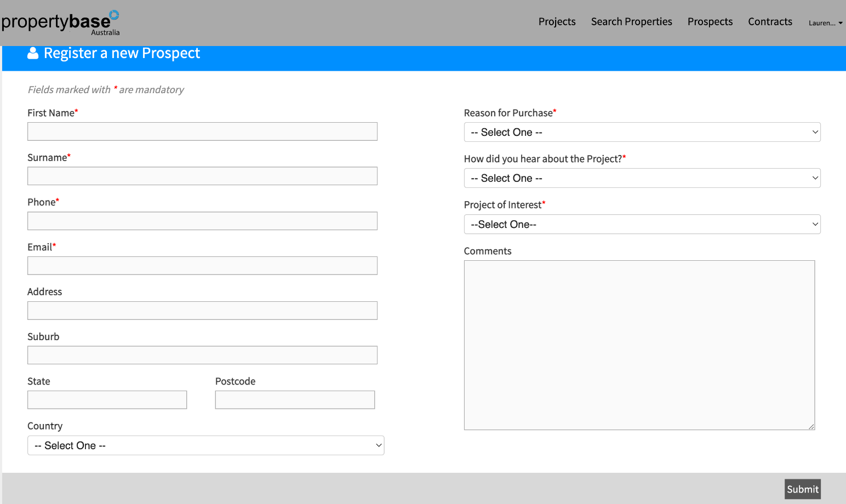
Task: Click the Phone input field
Action: tap(202, 221)
